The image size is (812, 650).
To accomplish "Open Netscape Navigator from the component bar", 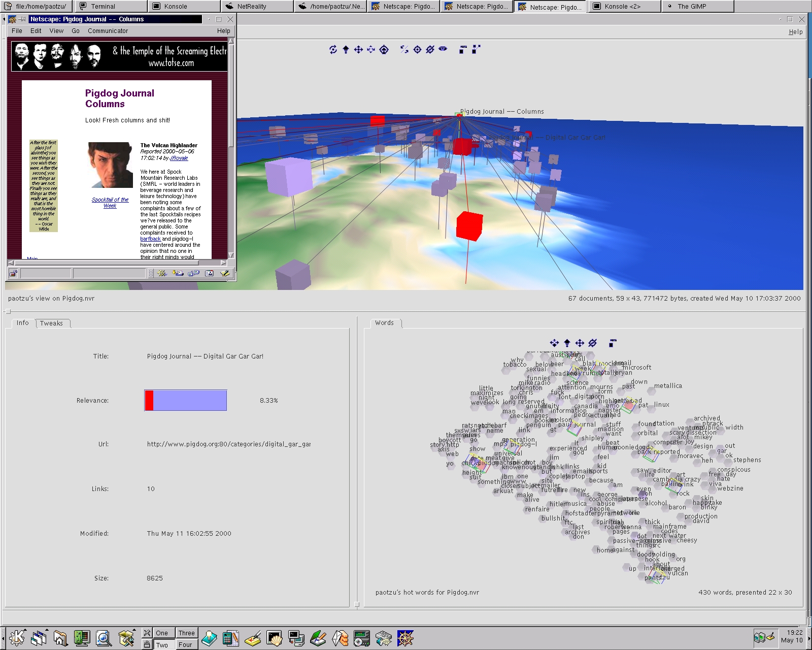I will tap(162, 273).
